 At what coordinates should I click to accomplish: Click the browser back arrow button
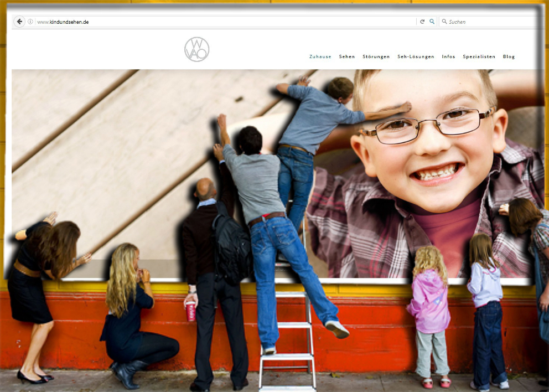[x=19, y=22]
